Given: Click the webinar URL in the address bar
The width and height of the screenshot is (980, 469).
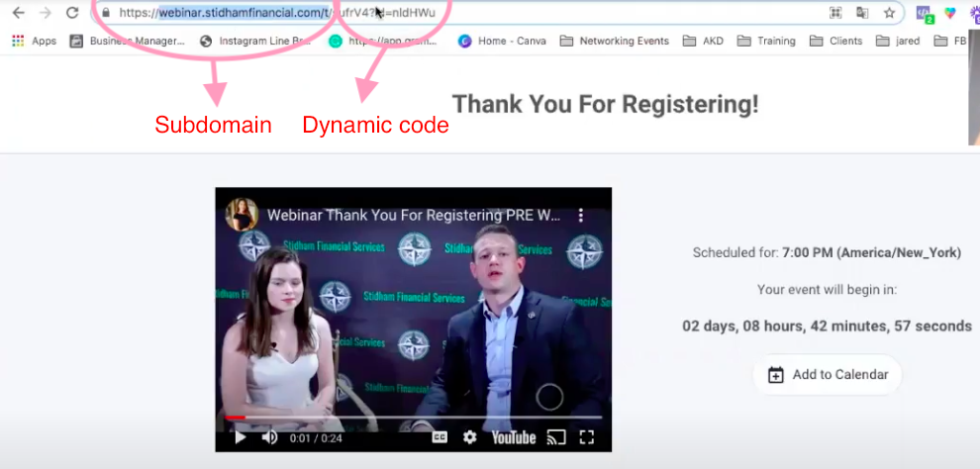Looking at the screenshot, I should coord(277,13).
